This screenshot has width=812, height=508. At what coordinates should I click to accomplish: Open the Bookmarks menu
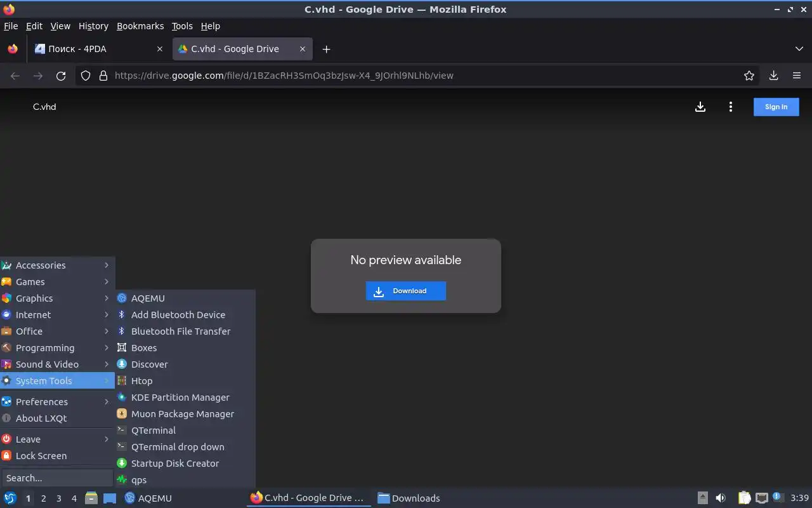coord(140,26)
